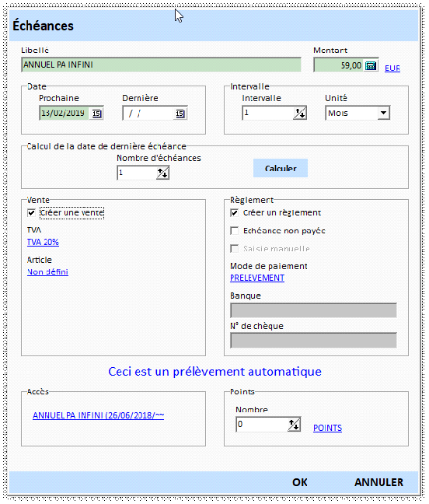Open calendar picker for Dernière date
Viewport: 429px width, 504px height.
point(180,114)
